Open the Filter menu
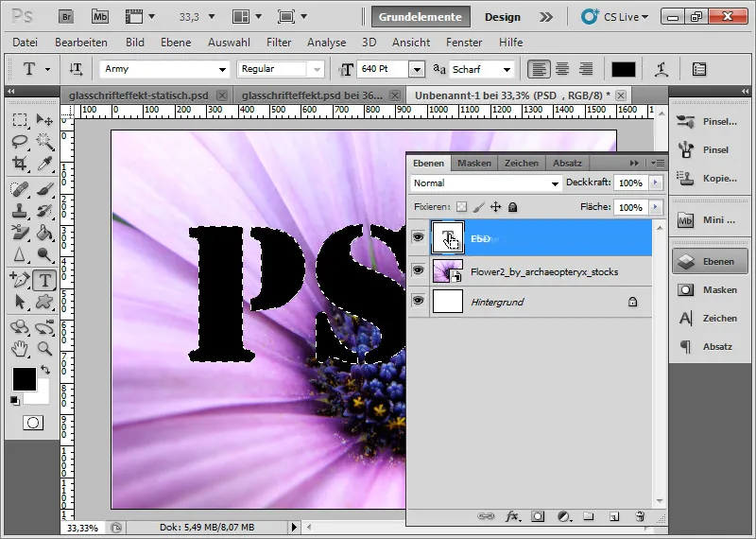 click(279, 43)
